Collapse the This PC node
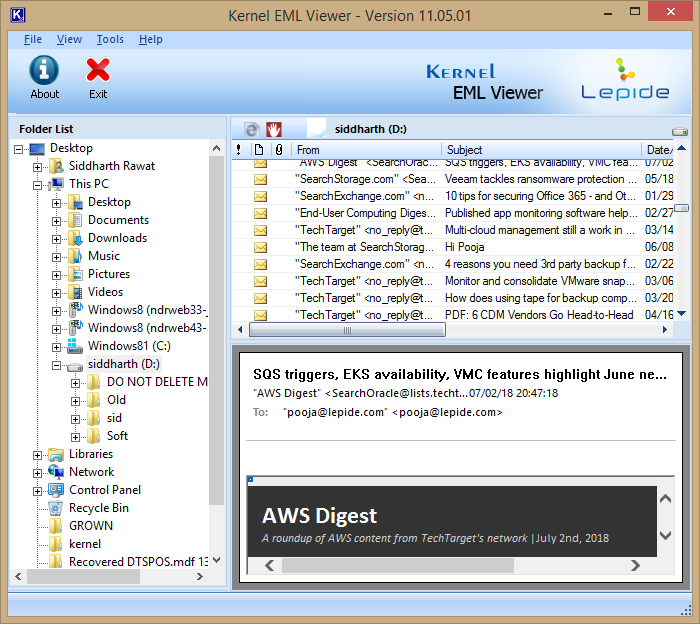700x624 pixels. tap(38, 185)
